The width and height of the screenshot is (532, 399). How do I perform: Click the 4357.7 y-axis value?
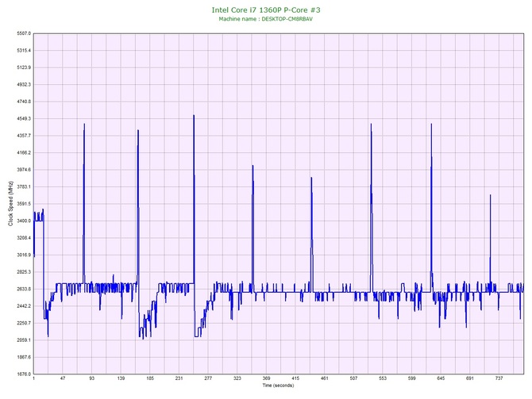pyautogui.click(x=24, y=136)
